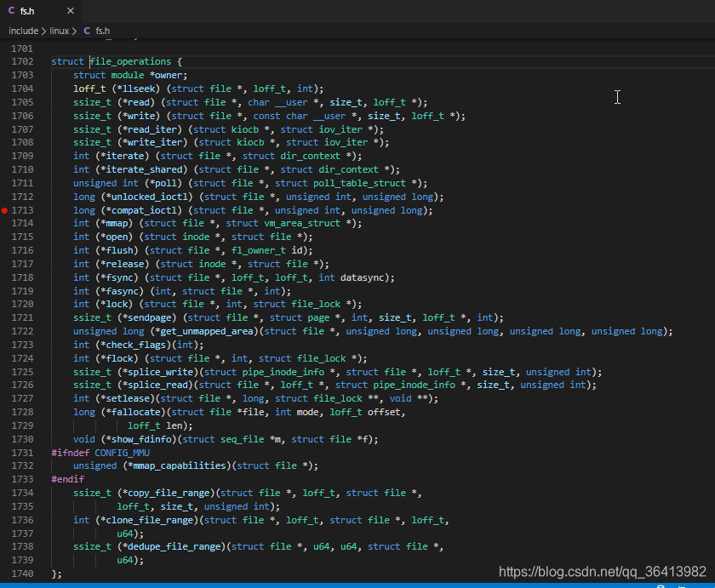Click on 'get_unmapped_area' function pointer
The width and height of the screenshot is (715, 588).
click(207, 331)
